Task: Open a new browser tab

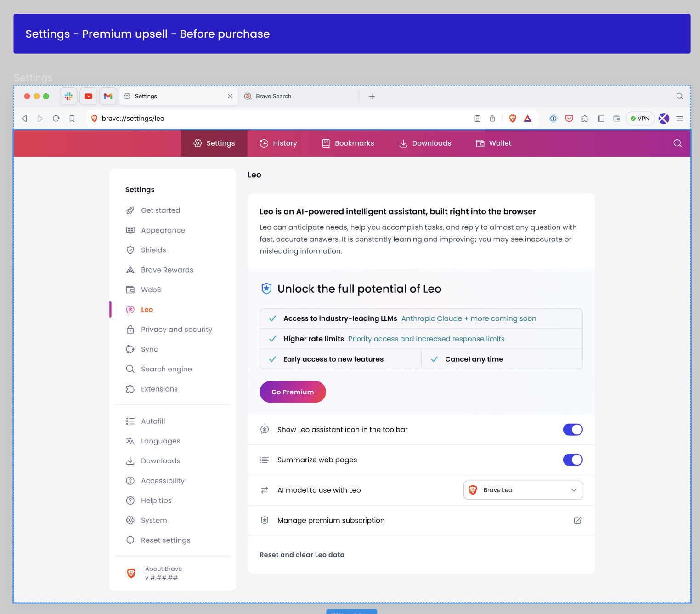Action: click(372, 96)
